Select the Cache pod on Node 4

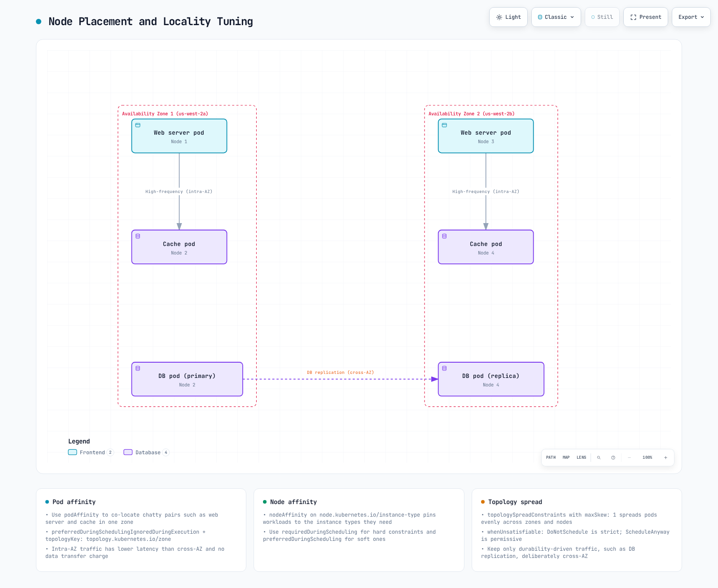click(x=486, y=247)
